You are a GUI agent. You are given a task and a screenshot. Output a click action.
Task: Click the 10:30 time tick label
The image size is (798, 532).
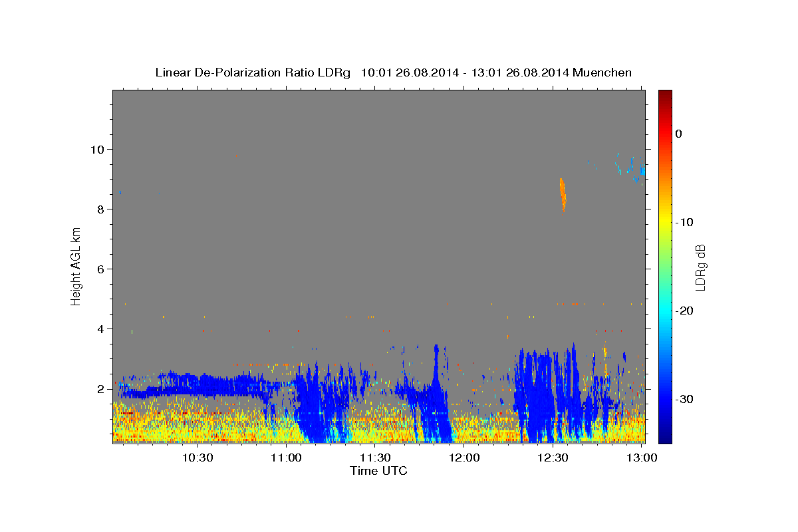198,458
